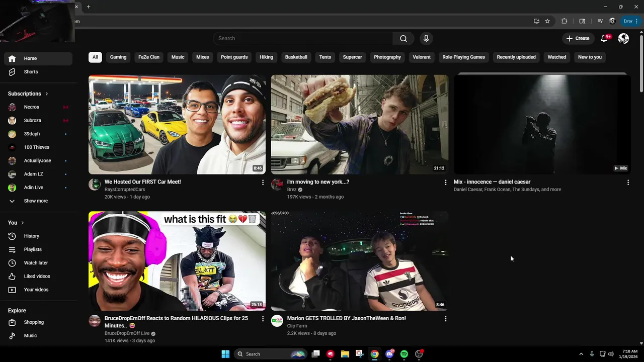Start voice search with the microphone icon

[x=426, y=39]
